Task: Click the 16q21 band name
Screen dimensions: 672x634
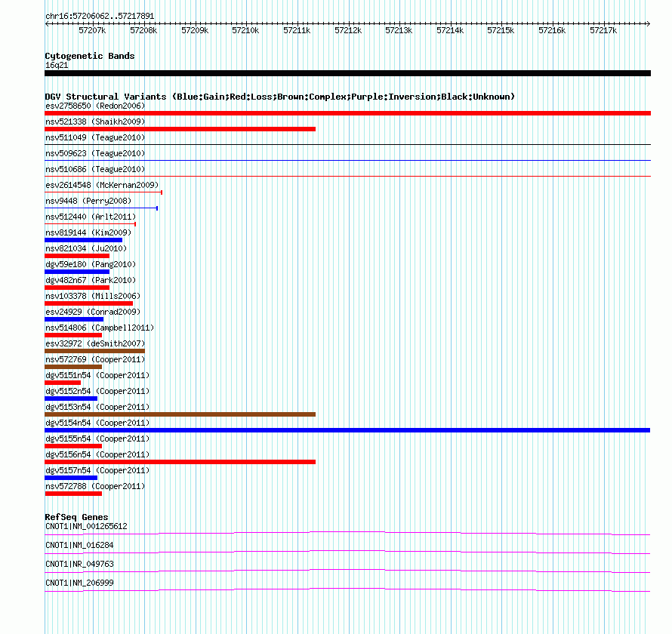Action: (57, 65)
